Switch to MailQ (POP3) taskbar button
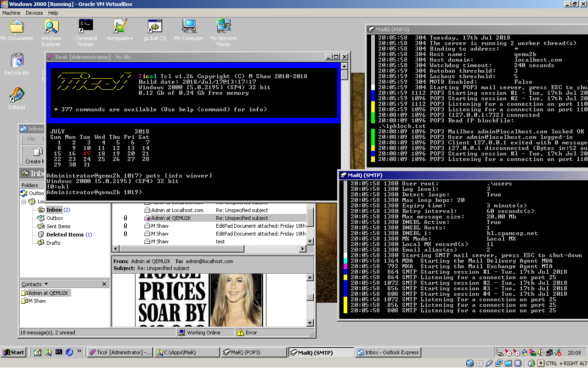588x368 pixels. [x=254, y=352]
